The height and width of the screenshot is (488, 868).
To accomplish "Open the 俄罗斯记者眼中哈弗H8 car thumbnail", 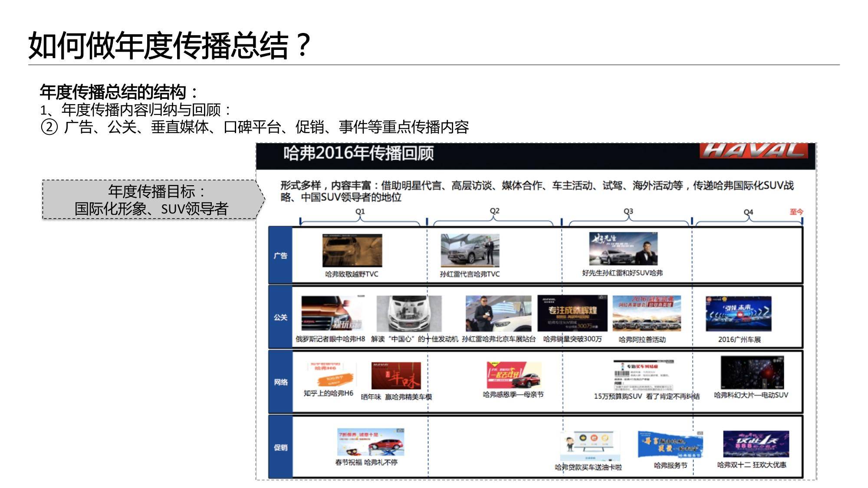I will [332, 314].
